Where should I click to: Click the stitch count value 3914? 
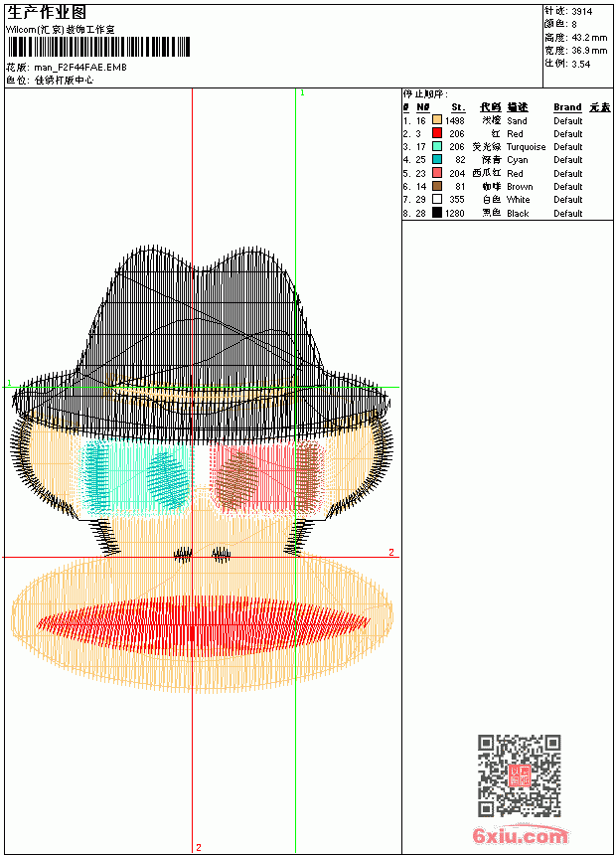pyautogui.click(x=581, y=11)
